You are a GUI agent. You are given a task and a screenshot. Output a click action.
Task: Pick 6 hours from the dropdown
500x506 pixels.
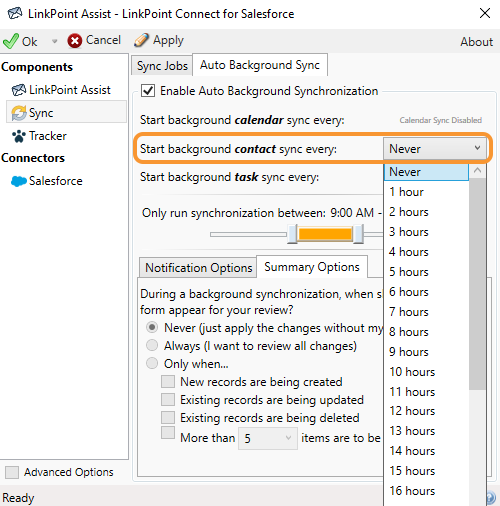pyautogui.click(x=426, y=292)
